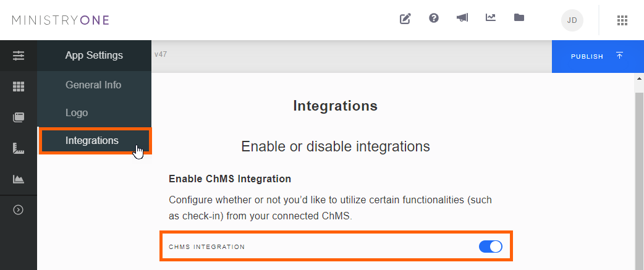Click the megaphone announcements icon
Screen dimensions: 644x270
462,18
